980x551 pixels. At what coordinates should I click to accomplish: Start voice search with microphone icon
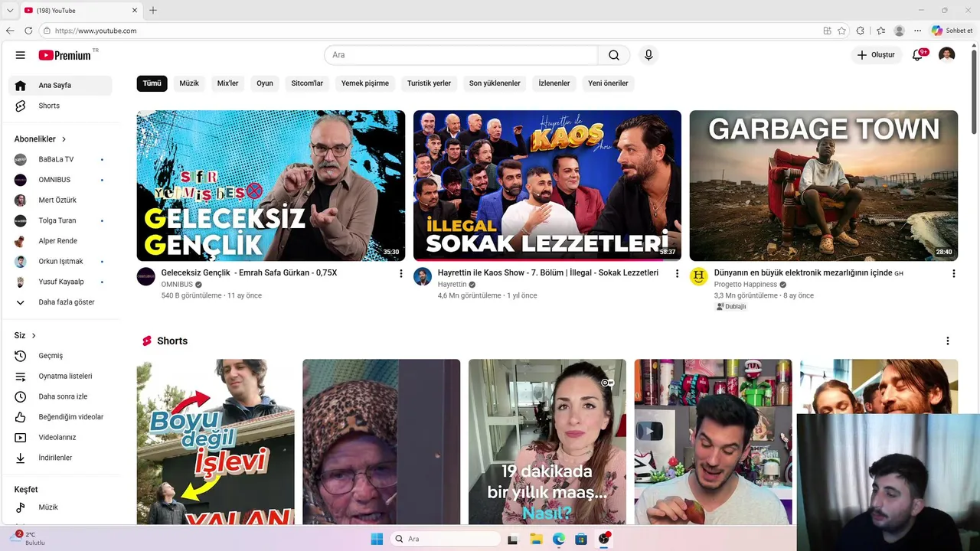click(648, 55)
